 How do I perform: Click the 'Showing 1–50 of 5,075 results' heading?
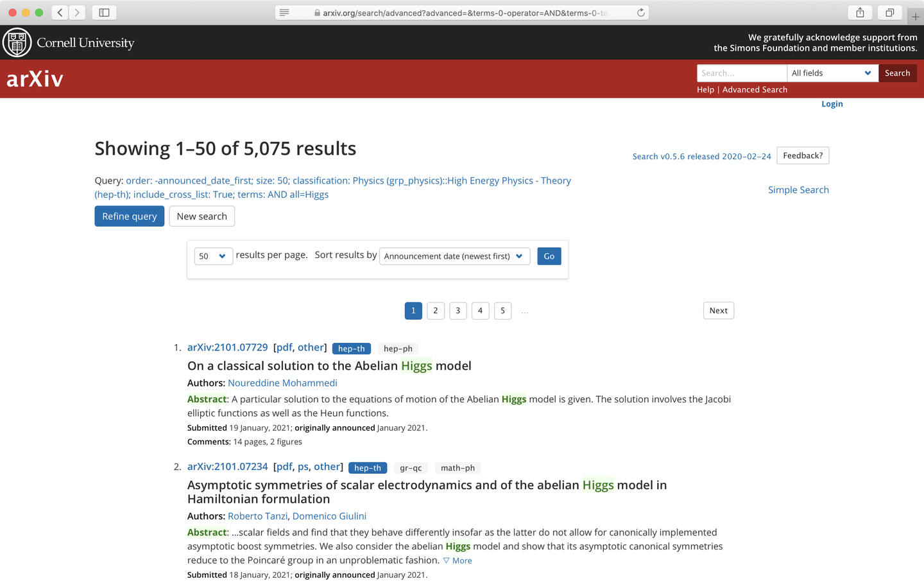tap(226, 149)
